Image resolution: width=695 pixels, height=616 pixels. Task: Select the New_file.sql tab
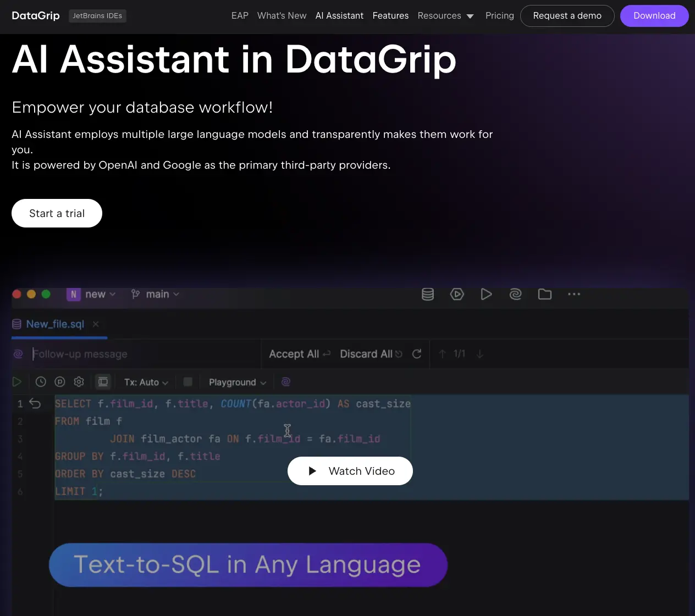(x=53, y=324)
